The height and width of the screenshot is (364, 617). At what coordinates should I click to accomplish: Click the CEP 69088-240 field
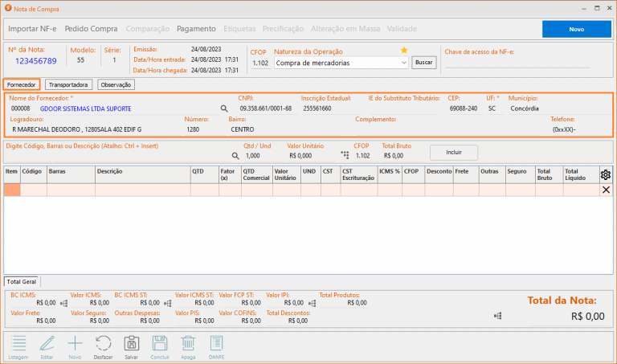point(464,108)
